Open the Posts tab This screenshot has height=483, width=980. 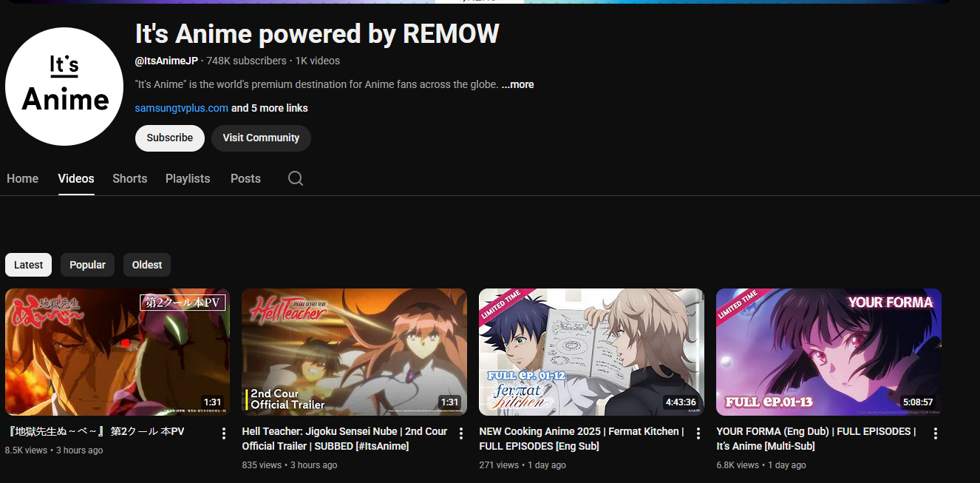[245, 178]
